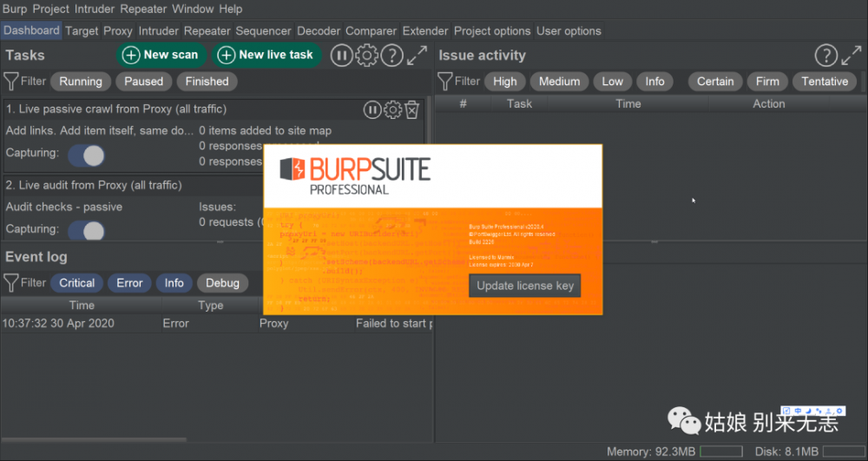The height and width of the screenshot is (461, 868).
Task: Switch to the User options tab
Action: click(569, 31)
